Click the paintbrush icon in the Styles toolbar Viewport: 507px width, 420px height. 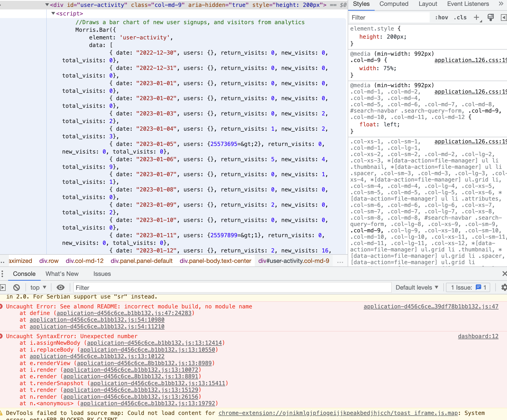491,17
